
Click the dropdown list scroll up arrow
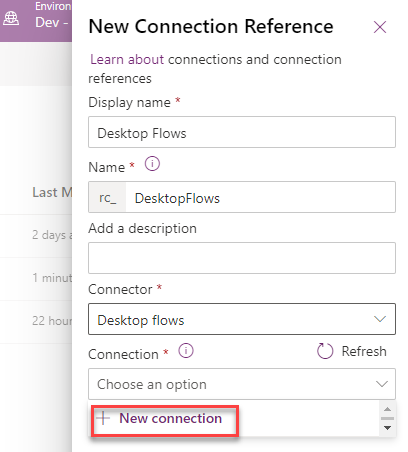pos(387,409)
